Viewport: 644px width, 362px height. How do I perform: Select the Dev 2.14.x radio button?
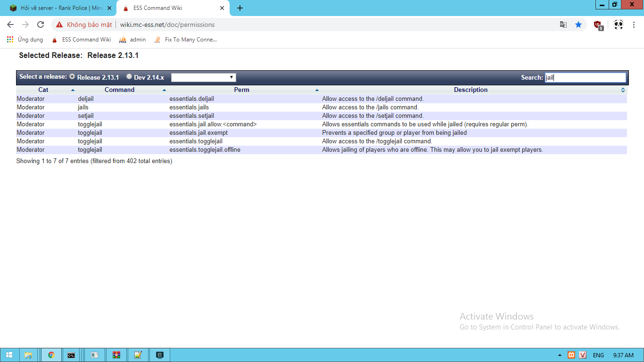[129, 76]
